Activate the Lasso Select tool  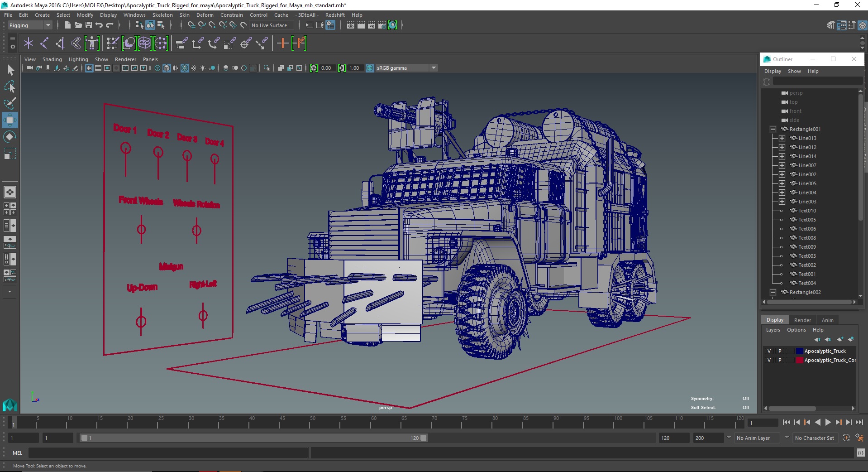10,87
